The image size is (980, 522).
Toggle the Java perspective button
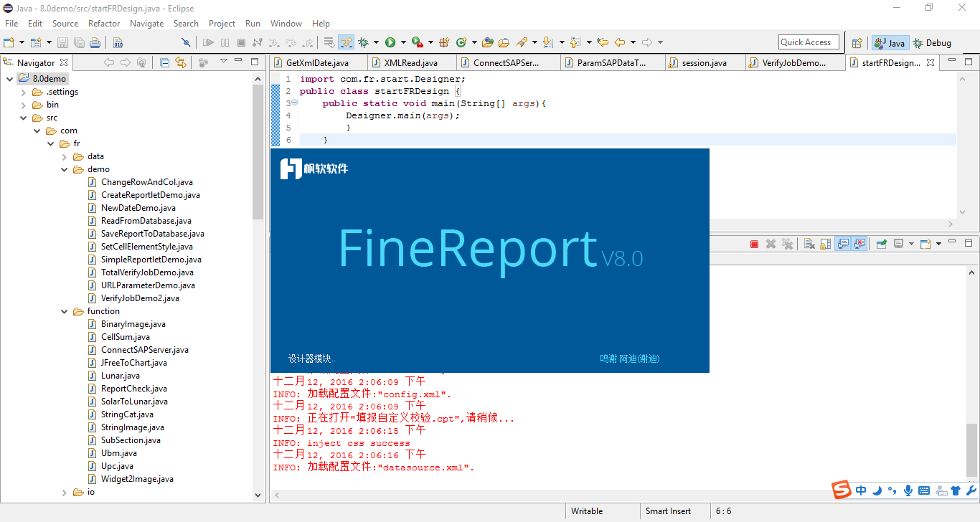click(x=890, y=43)
